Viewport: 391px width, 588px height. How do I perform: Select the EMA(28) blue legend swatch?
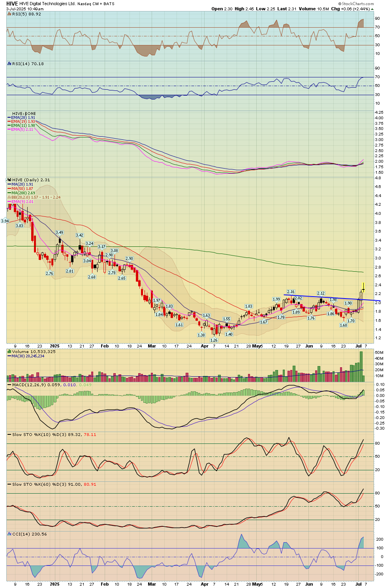coord(9,118)
